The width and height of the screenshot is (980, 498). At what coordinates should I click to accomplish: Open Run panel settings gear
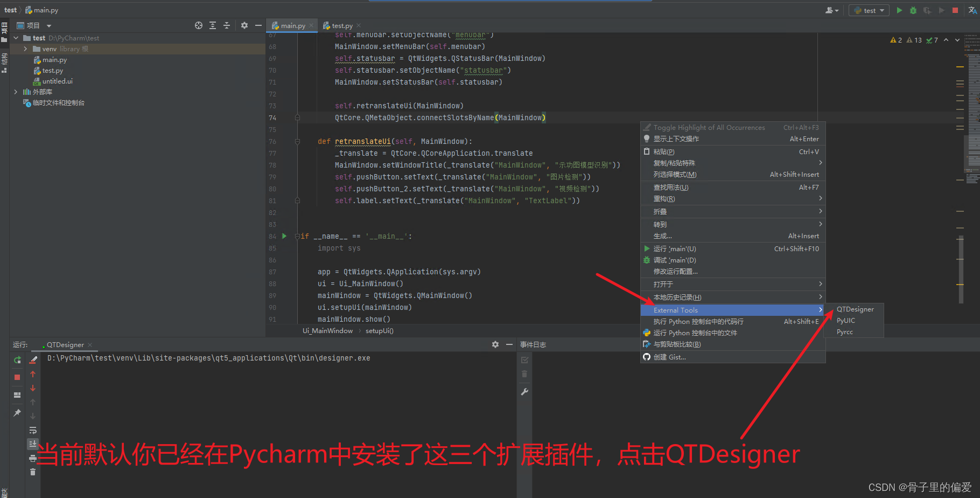[x=495, y=344]
